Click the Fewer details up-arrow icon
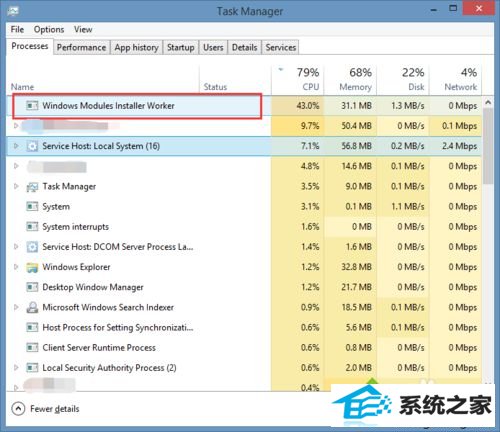Image resolution: width=500 pixels, height=432 pixels. (x=18, y=409)
